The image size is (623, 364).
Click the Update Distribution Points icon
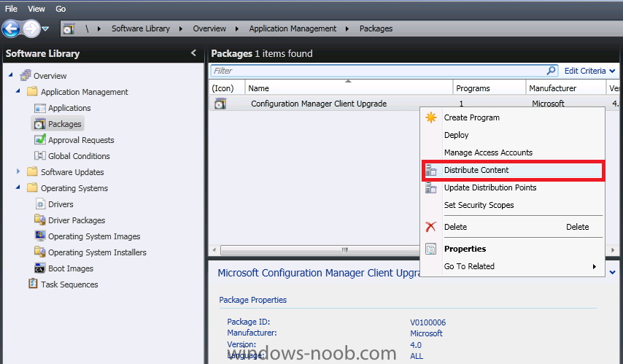point(431,187)
